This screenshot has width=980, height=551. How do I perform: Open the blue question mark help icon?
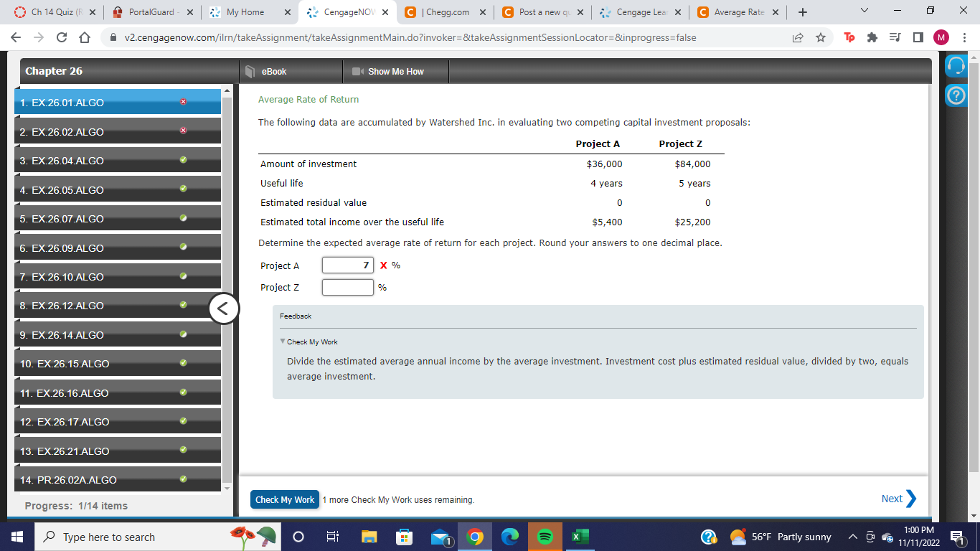point(956,96)
